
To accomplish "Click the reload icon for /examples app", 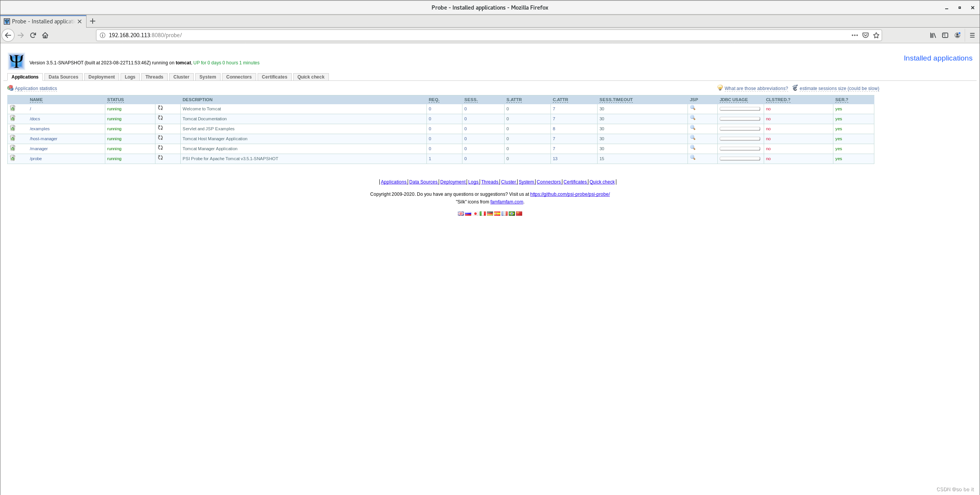I will [x=160, y=128].
